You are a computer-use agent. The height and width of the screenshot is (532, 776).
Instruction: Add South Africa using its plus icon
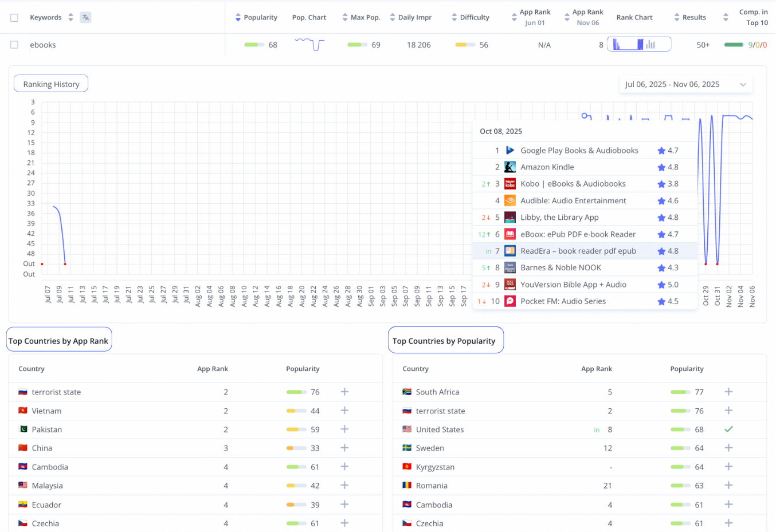pos(728,392)
